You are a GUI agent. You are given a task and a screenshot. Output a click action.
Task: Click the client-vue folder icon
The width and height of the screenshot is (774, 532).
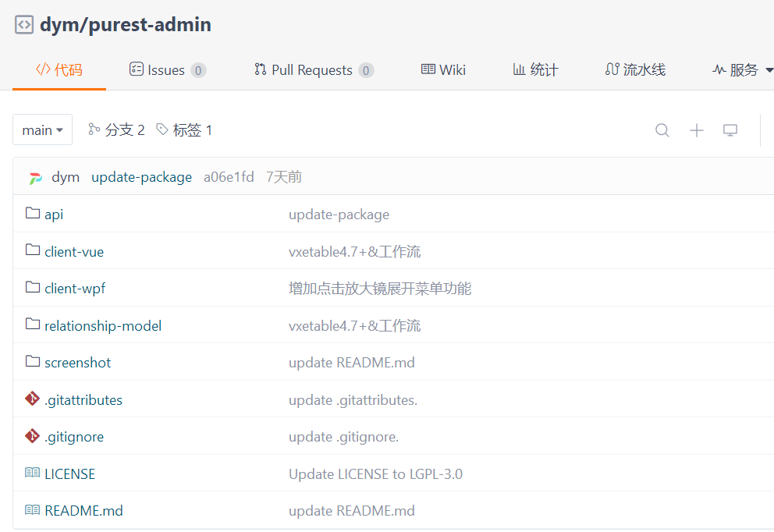coord(33,250)
